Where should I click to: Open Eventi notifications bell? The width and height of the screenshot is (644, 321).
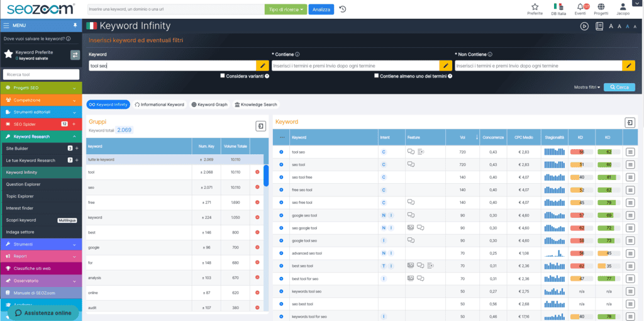(x=580, y=7)
